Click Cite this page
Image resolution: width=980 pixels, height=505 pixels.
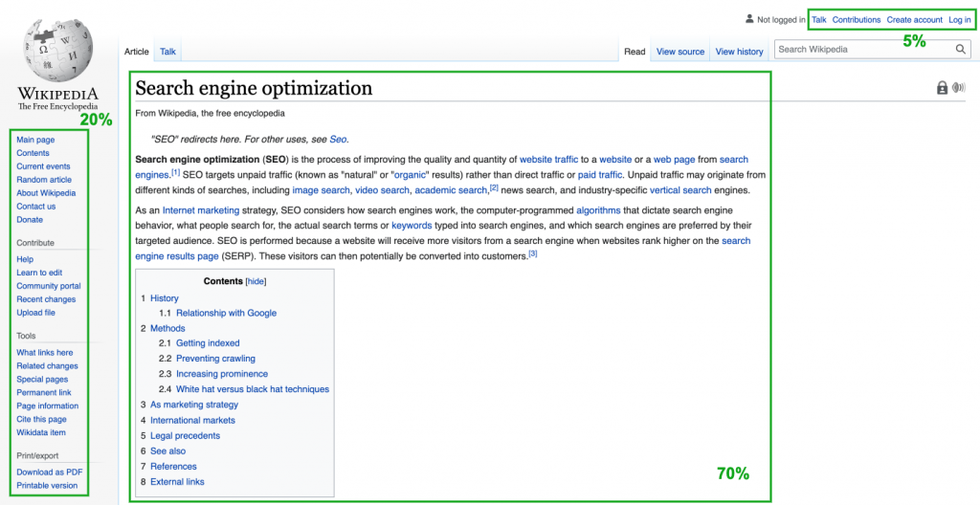(x=41, y=419)
